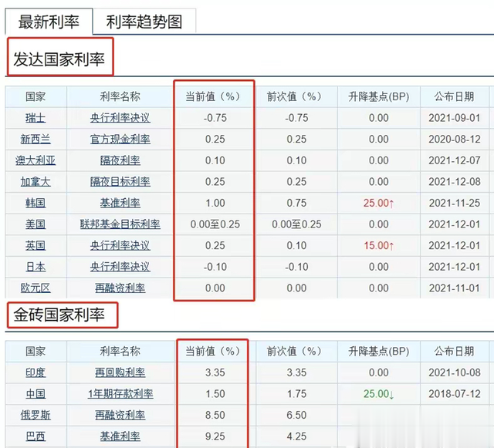Click 基准利率 link in 韩国 row

tap(120, 203)
